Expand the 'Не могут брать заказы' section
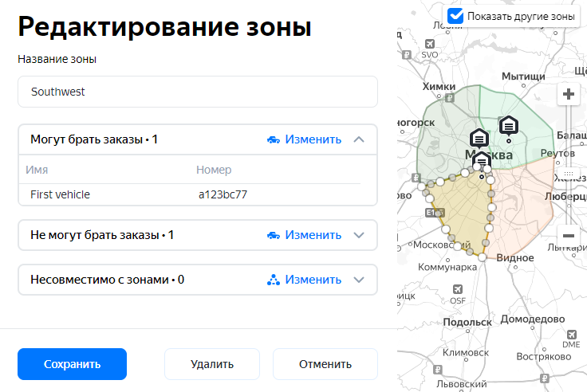 click(359, 235)
